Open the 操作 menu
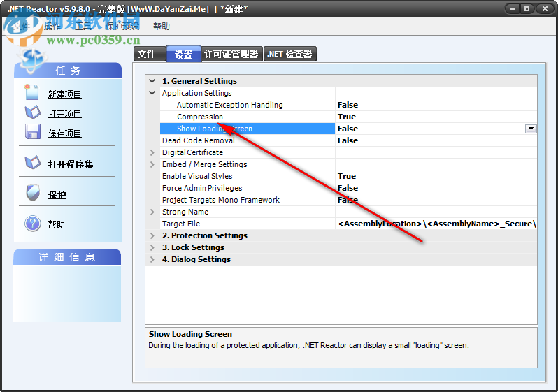The width and height of the screenshot is (558, 392). click(x=52, y=27)
